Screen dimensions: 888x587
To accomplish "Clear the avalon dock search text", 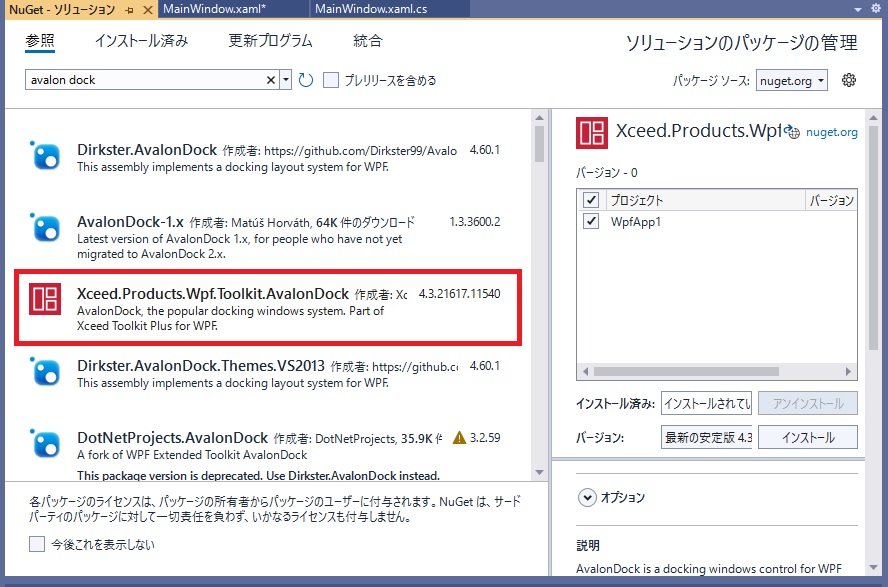I will [271, 80].
